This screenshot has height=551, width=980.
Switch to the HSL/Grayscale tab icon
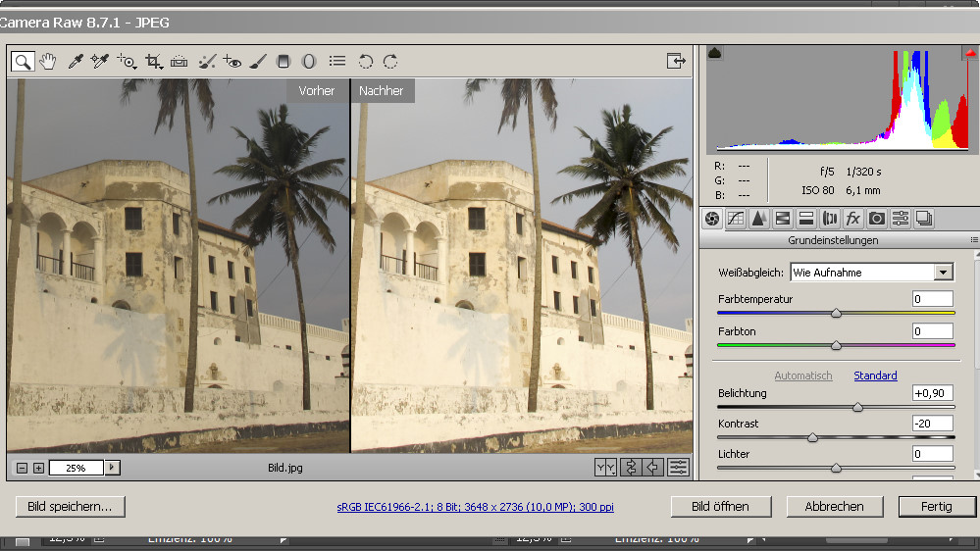pos(783,219)
